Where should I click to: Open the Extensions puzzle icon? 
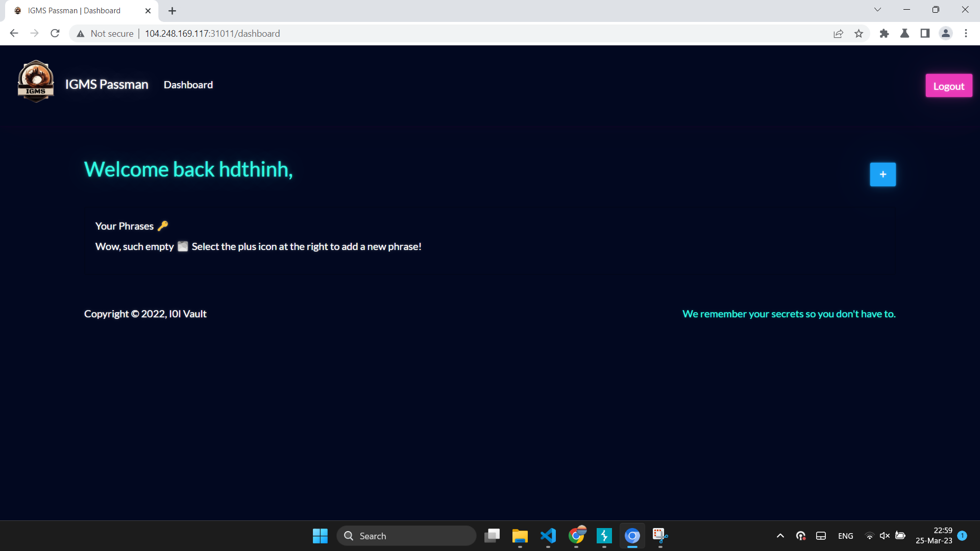coord(884,34)
